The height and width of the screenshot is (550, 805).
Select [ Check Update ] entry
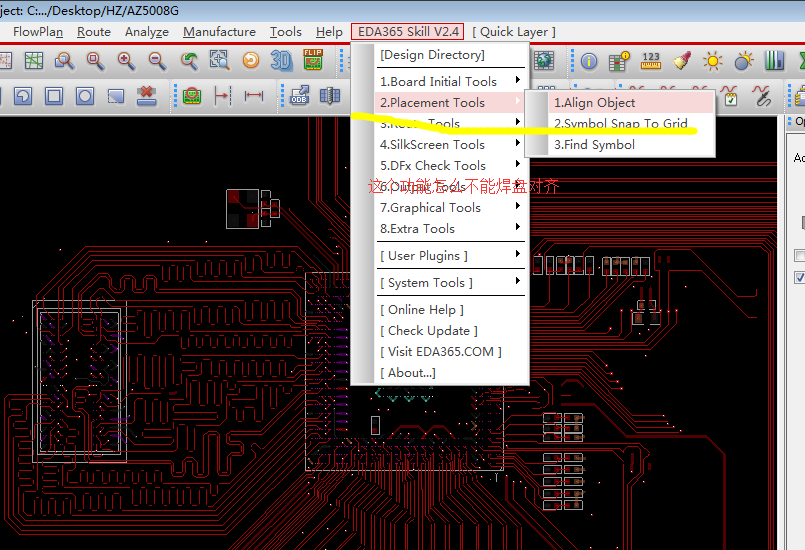[x=450, y=331]
